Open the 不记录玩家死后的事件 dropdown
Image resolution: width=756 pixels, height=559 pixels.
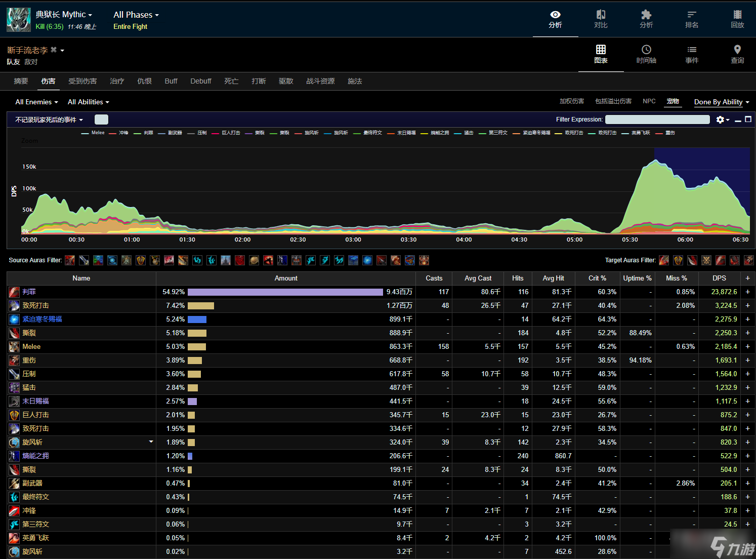point(49,120)
